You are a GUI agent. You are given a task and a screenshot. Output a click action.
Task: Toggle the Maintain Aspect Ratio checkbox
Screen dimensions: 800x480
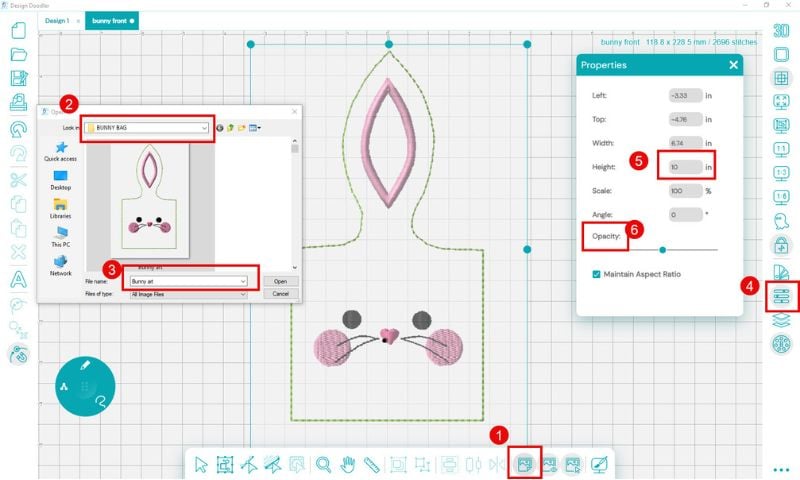tap(597, 274)
